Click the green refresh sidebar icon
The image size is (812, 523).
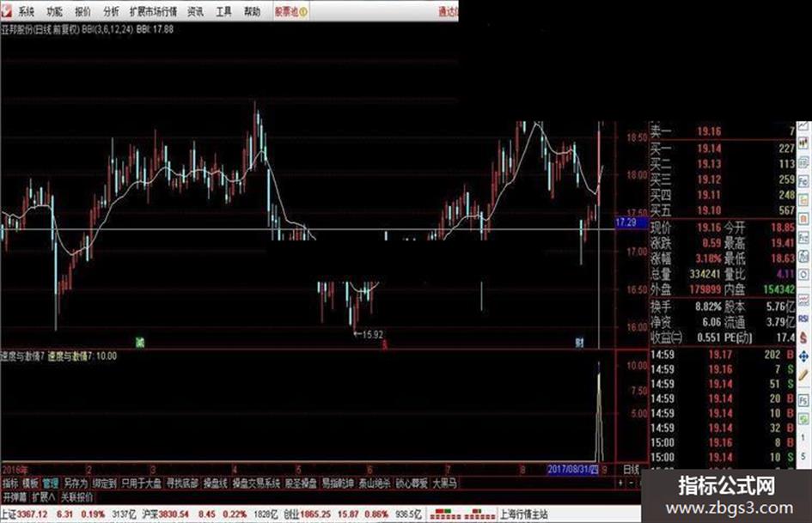803,418
